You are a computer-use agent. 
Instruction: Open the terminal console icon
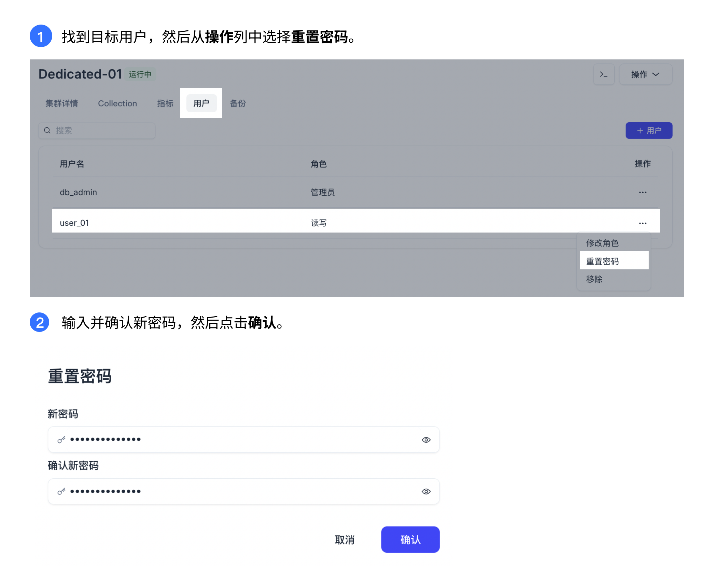(x=604, y=74)
